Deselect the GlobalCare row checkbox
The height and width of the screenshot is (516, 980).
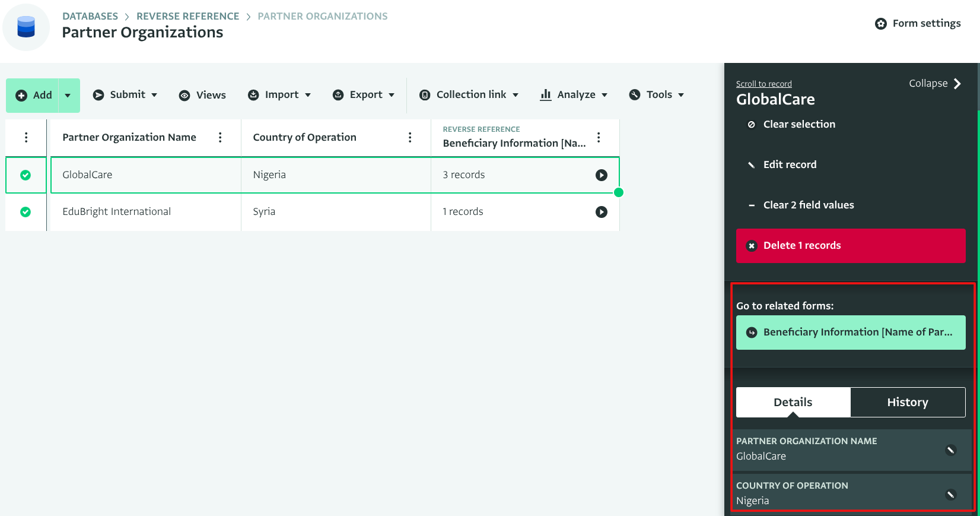(x=26, y=175)
